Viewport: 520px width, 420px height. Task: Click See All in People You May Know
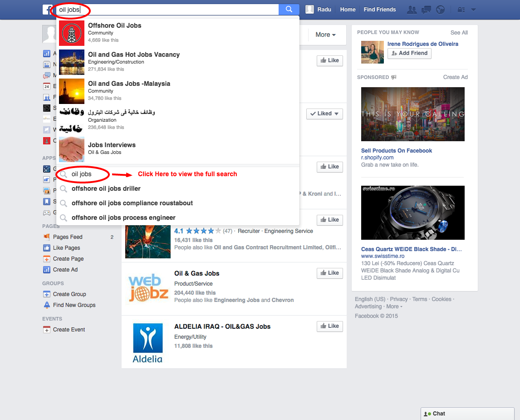tap(459, 33)
